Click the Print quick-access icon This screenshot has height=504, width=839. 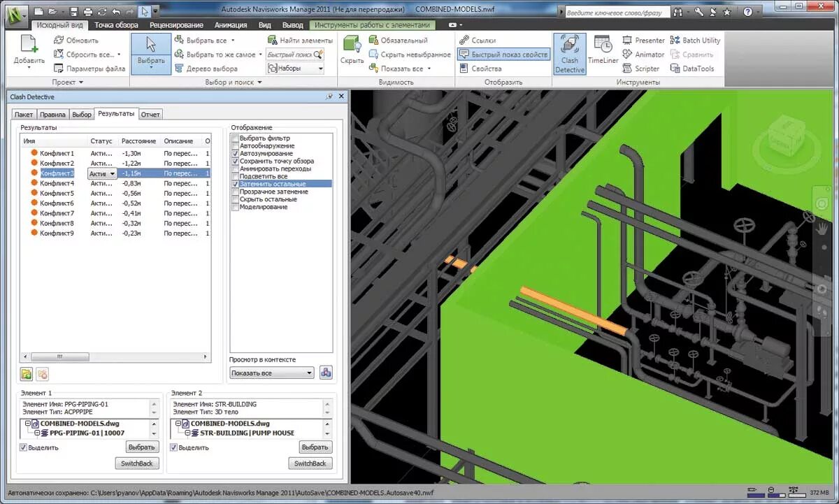tap(88, 11)
